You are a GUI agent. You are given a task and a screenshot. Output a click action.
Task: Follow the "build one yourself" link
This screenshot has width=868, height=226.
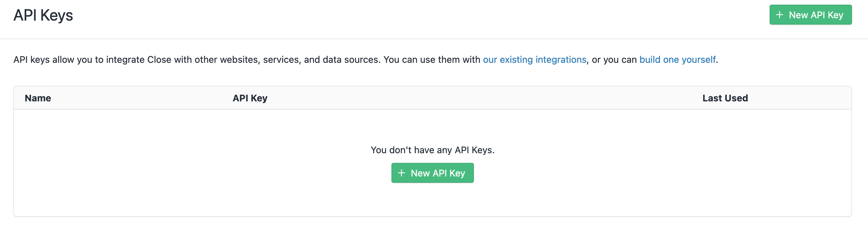(x=678, y=59)
